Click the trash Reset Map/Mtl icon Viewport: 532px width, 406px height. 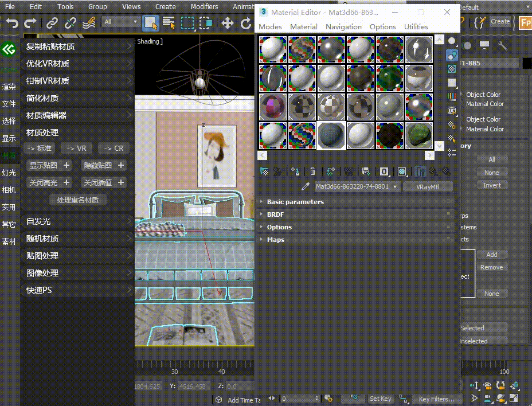point(312,171)
